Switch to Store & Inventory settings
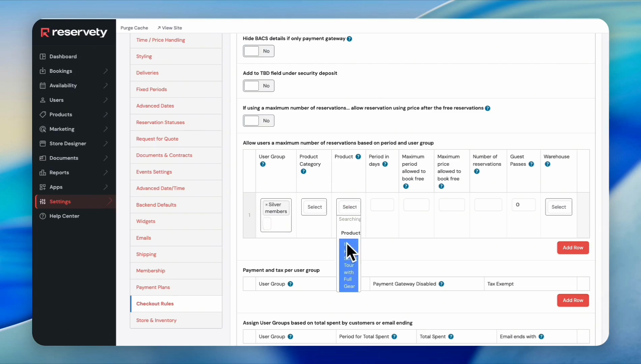Screen dimensions: 641x364 pos(156,320)
